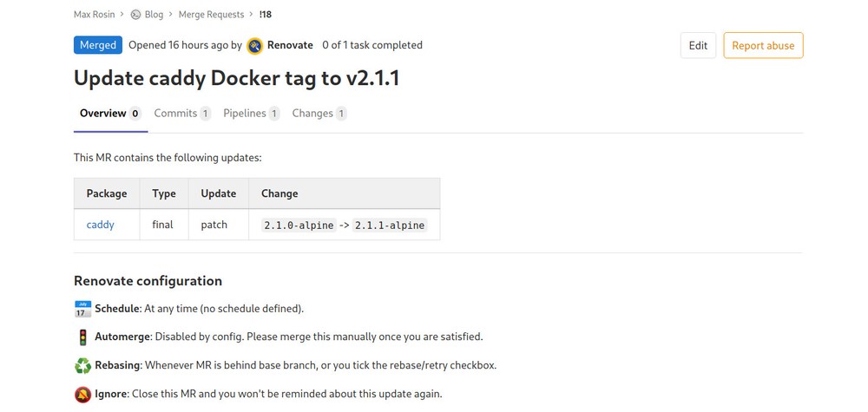This screenshot has width=868, height=412.
Task: Open Merge Requests breadcrumb link
Action: pos(212,14)
